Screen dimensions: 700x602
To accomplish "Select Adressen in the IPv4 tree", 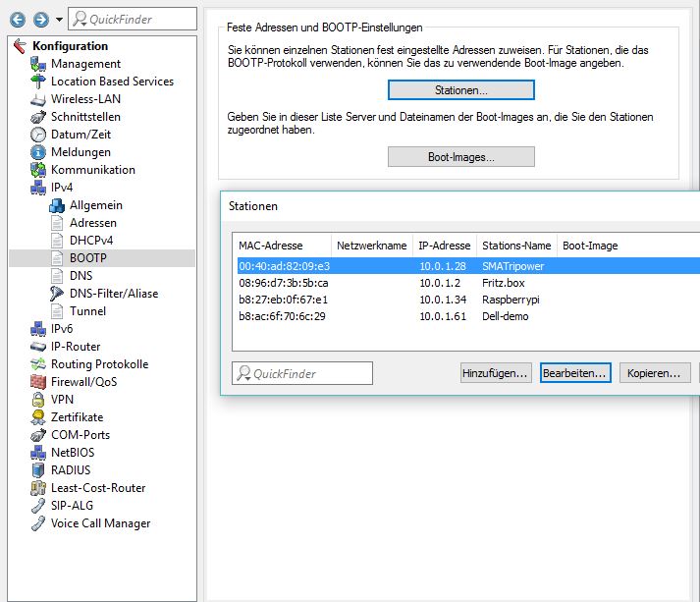I will tap(93, 223).
